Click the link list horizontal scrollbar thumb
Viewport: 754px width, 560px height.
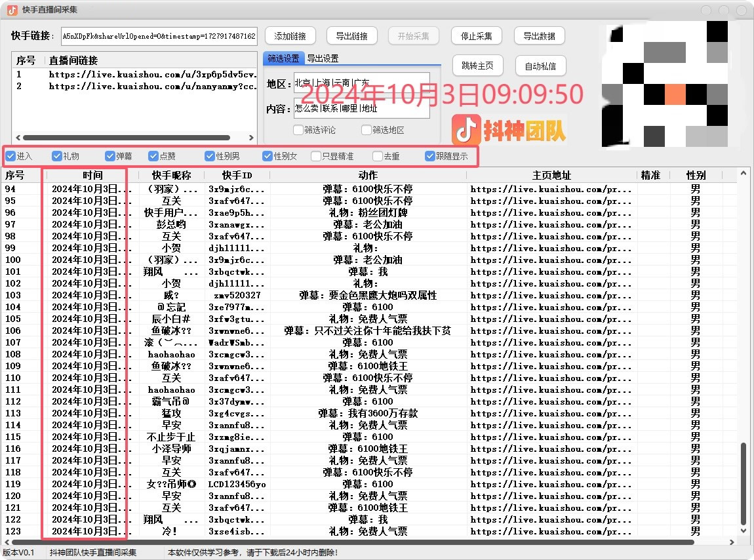[127, 138]
